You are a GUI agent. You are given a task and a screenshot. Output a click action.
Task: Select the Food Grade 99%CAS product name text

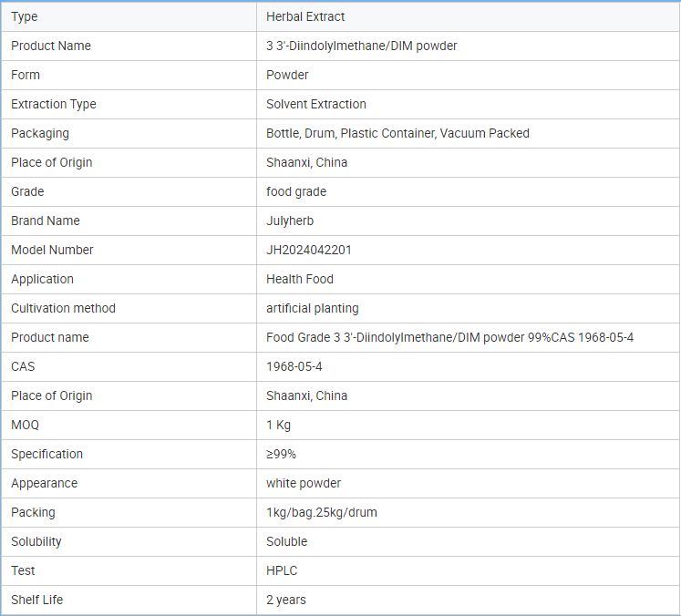[449, 337]
